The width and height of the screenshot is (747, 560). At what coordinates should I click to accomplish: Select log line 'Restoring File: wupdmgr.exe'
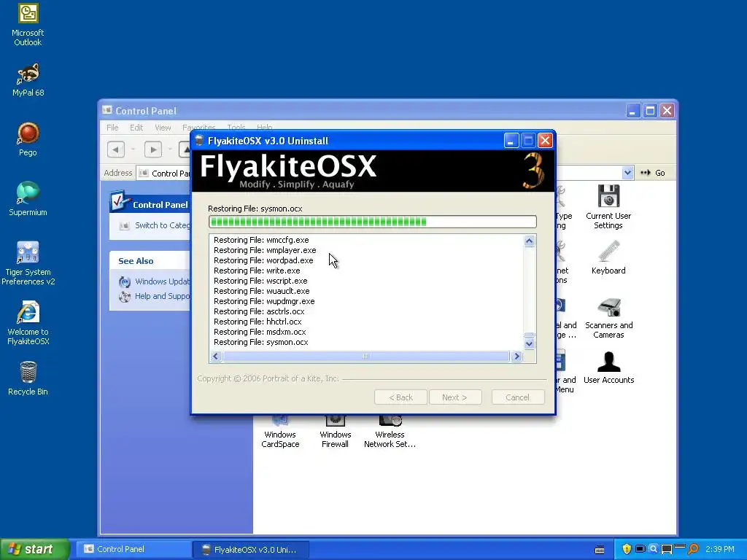point(264,301)
